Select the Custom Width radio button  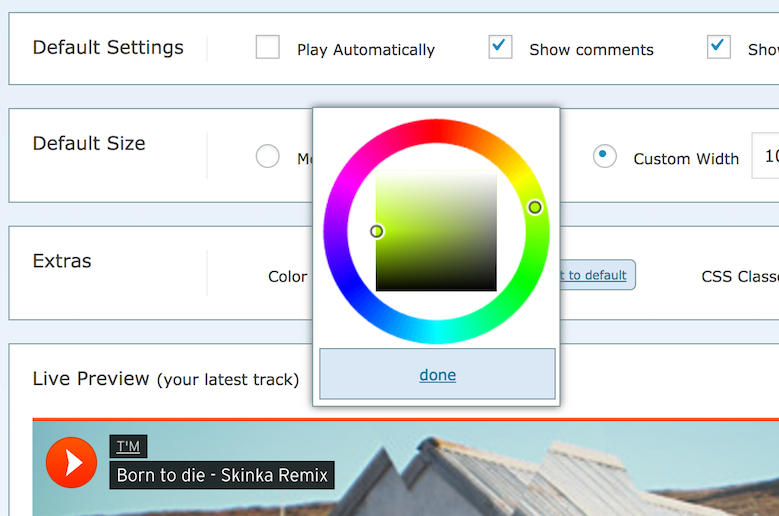pos(605,156)
